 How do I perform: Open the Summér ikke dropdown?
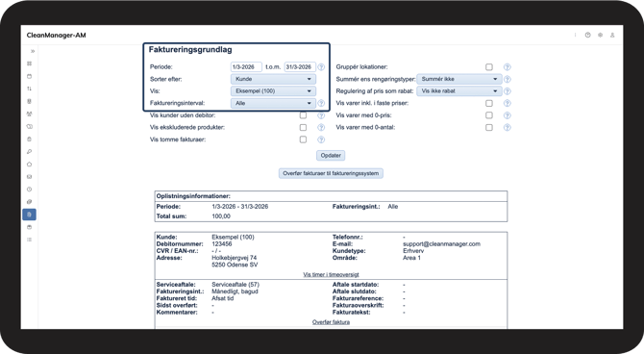(x=459, y=79)
